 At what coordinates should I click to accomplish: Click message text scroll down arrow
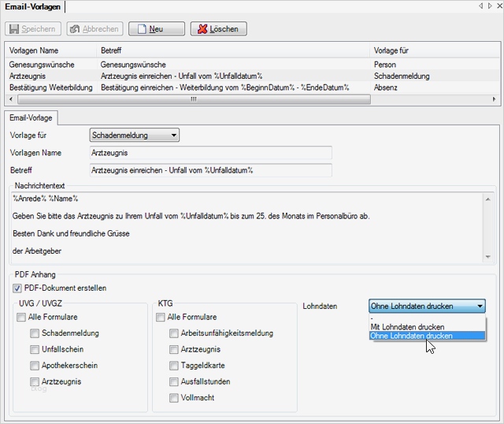click(488, 256)
